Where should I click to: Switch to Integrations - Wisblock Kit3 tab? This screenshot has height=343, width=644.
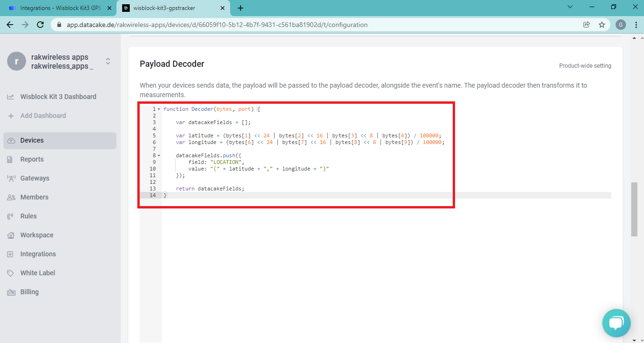(x=60, y=8)
